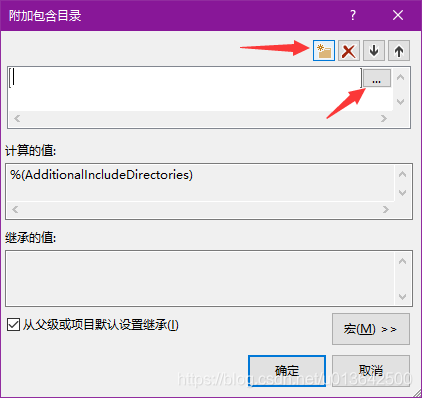The image size is (422, 398).
Task: Open folder browser with ellipsis button
Action: tap(377, 78)
